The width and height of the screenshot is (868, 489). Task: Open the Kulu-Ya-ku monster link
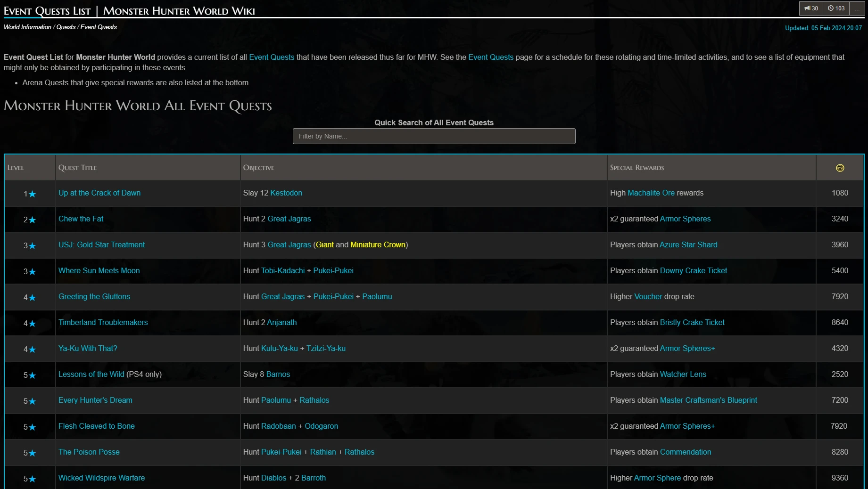[280, 348]
